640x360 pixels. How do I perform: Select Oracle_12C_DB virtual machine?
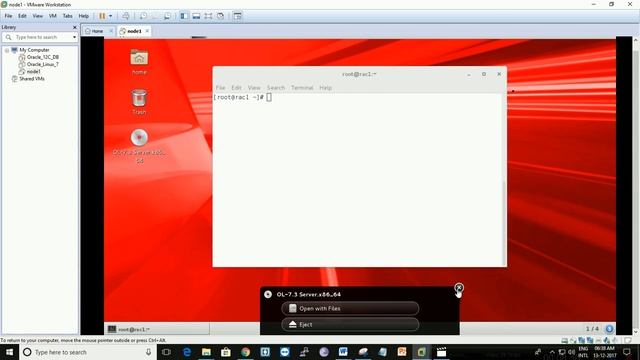pos(42,57)
